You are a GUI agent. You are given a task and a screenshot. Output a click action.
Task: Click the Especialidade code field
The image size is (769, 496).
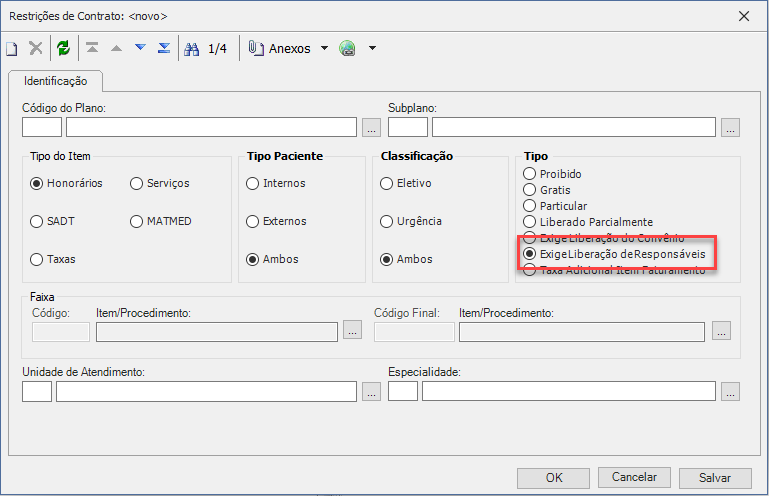point(403,392)
